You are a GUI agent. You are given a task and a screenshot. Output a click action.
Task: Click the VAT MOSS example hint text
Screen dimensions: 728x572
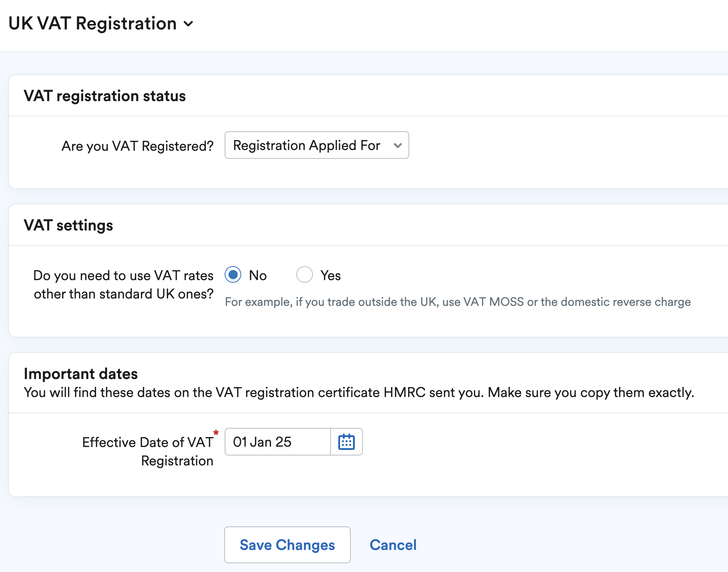pyautogui.click(x=458, y=302)
